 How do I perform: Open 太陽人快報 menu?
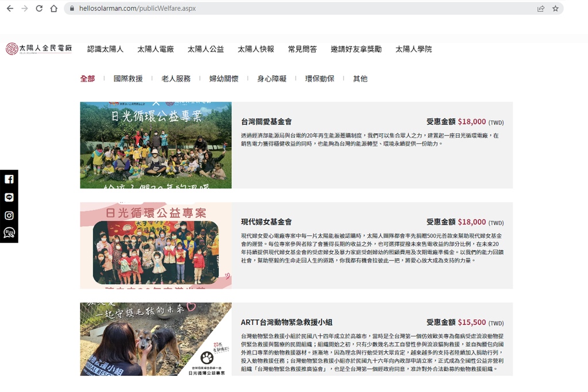pyautogui.click(x=256, y=49)
